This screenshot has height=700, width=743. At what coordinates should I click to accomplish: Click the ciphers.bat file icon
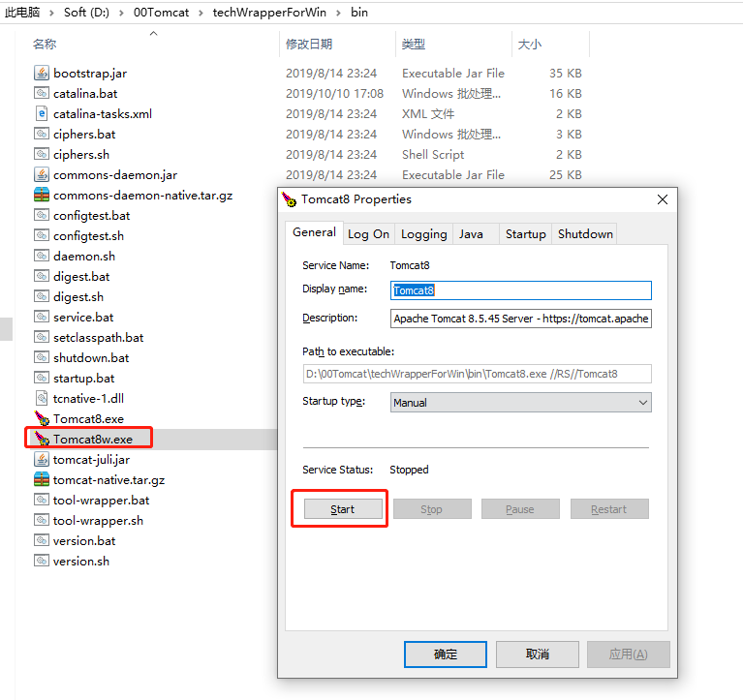[42, 134]
